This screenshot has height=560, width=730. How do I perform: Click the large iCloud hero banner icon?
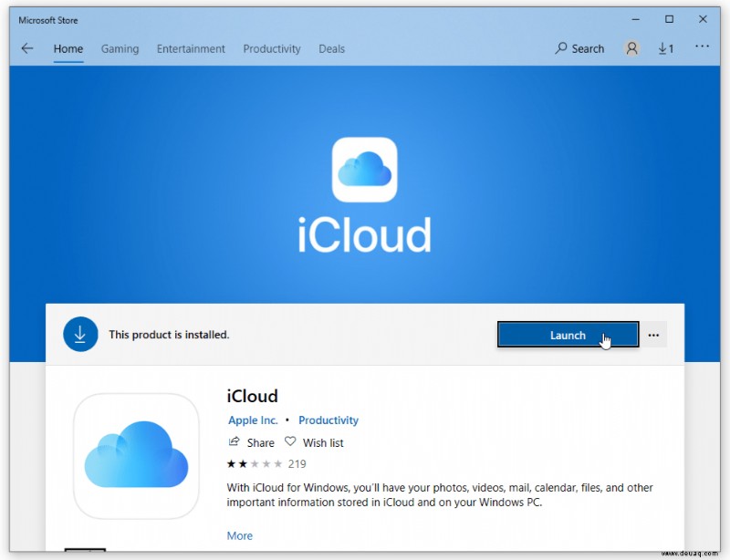tap(364, 170)
